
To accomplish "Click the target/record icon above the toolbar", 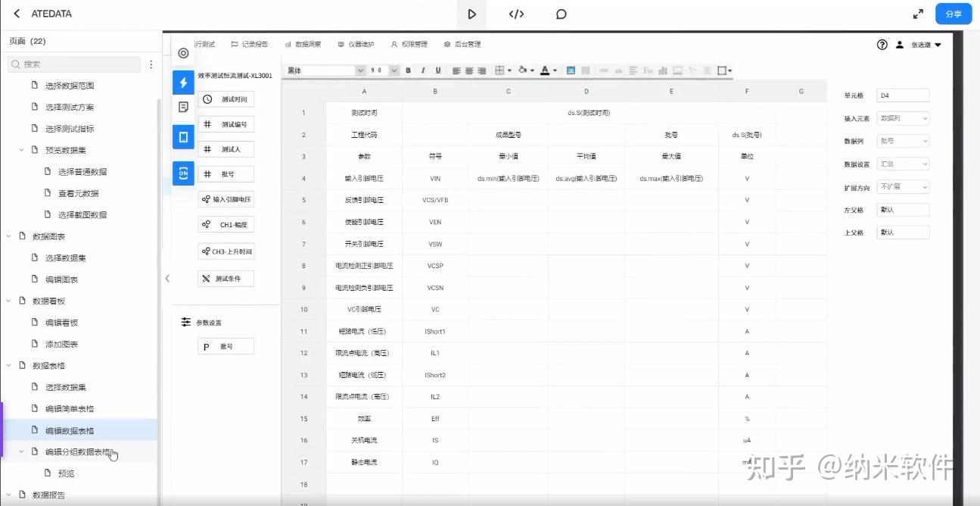I will [182, 53].
